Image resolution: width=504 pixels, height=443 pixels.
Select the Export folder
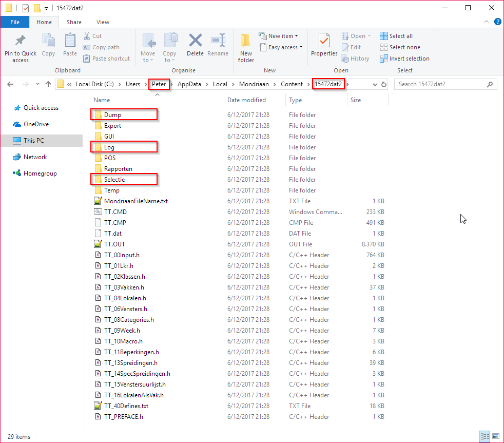112,126
